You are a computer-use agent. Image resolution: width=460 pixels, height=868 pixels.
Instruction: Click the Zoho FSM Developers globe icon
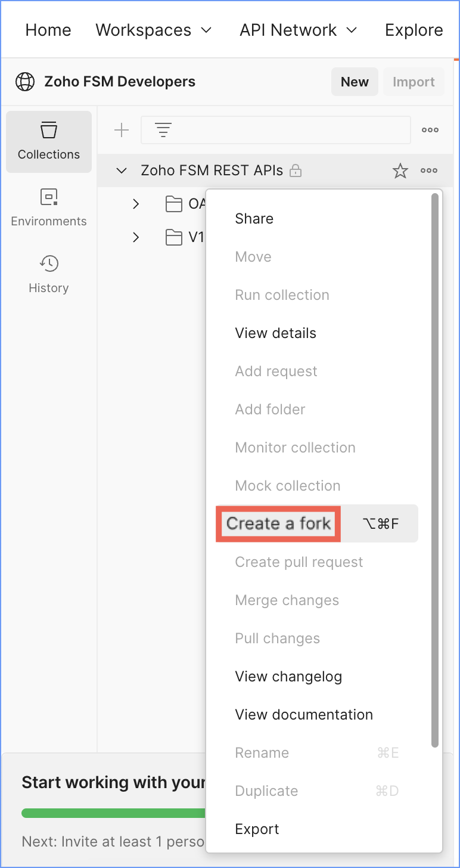point(24,82)
